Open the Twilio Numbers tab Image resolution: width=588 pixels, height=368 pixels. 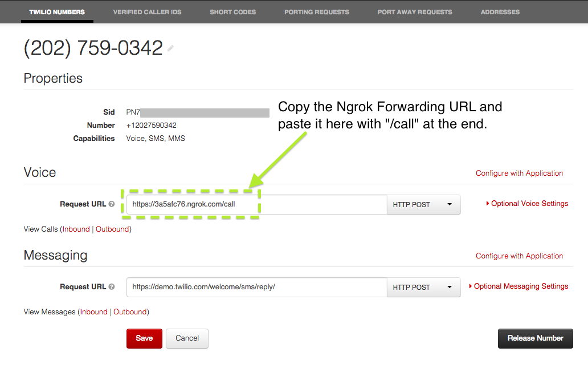(x=57, y=12)
